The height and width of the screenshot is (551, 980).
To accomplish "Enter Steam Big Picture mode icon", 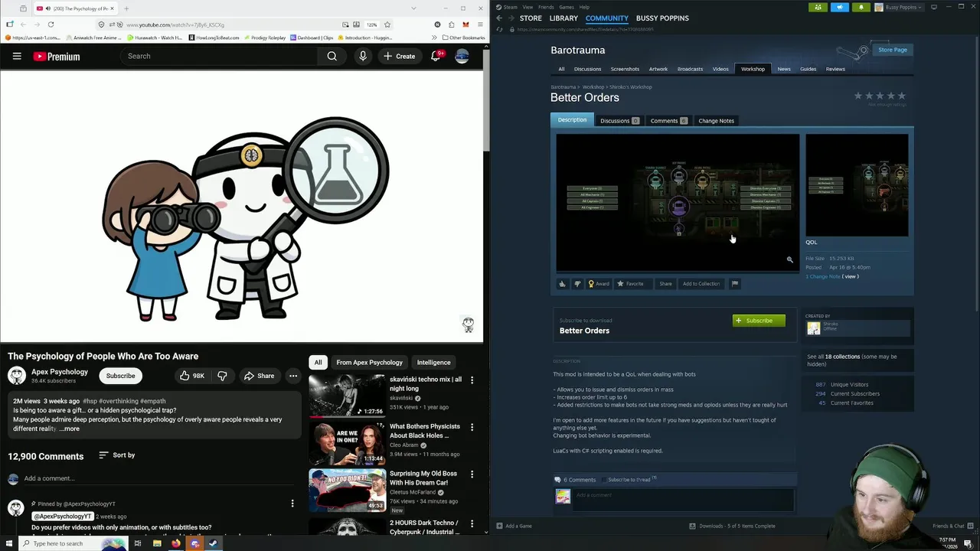I will tap(933, 7).
